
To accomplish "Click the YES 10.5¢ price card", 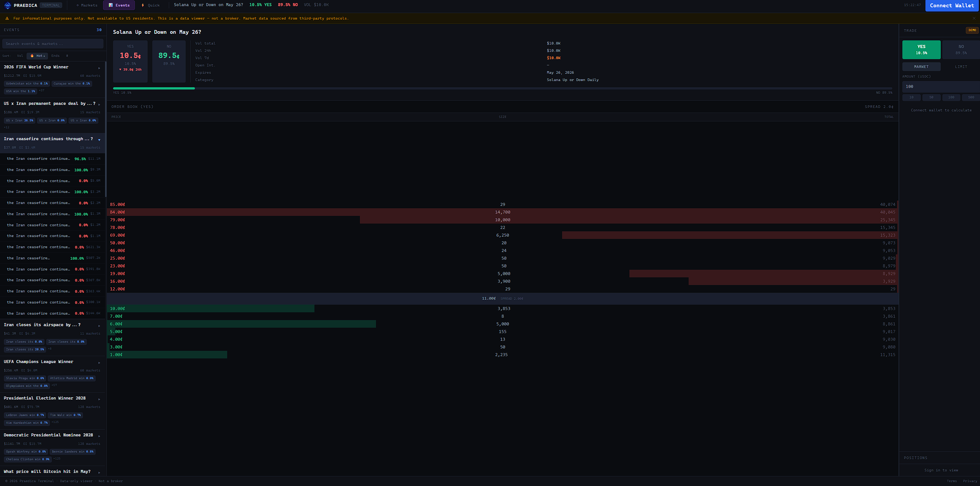I will [130, 61].
